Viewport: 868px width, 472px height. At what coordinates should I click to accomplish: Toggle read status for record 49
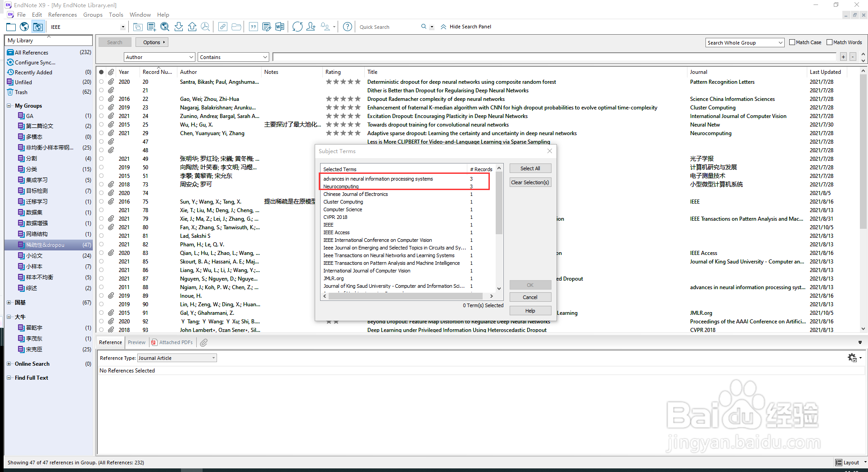101,159
